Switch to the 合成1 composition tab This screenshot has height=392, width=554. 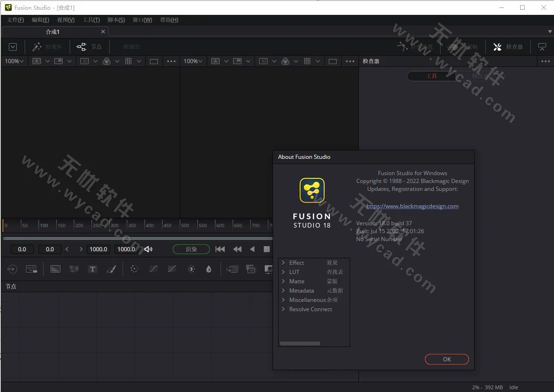point(52,32)
